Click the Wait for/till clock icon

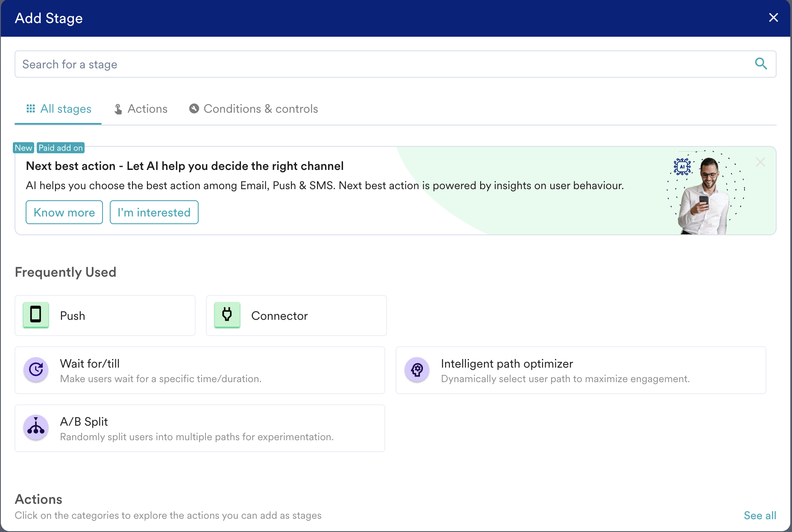tap(36, 369)
